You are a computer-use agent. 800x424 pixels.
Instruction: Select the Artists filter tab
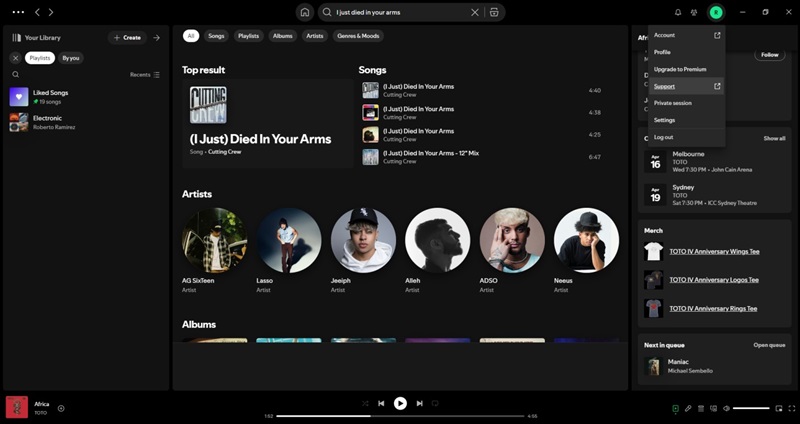315,36
